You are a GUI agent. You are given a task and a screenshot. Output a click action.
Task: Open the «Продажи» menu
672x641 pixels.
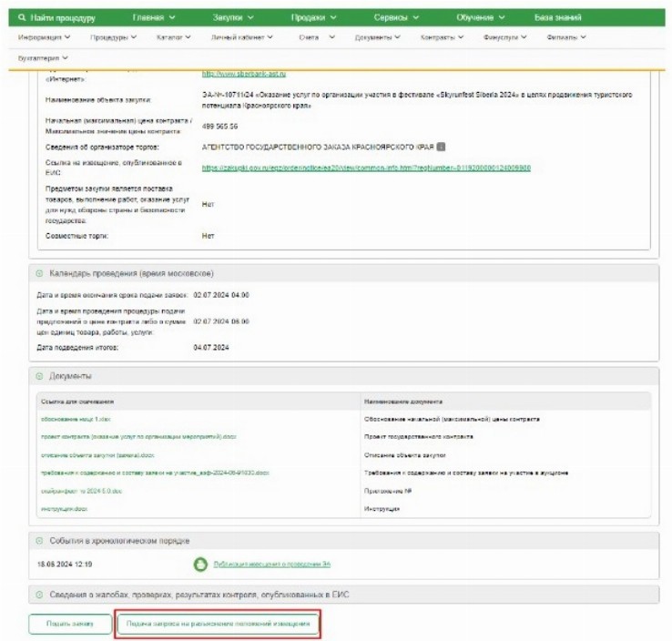tap(313, 17)
